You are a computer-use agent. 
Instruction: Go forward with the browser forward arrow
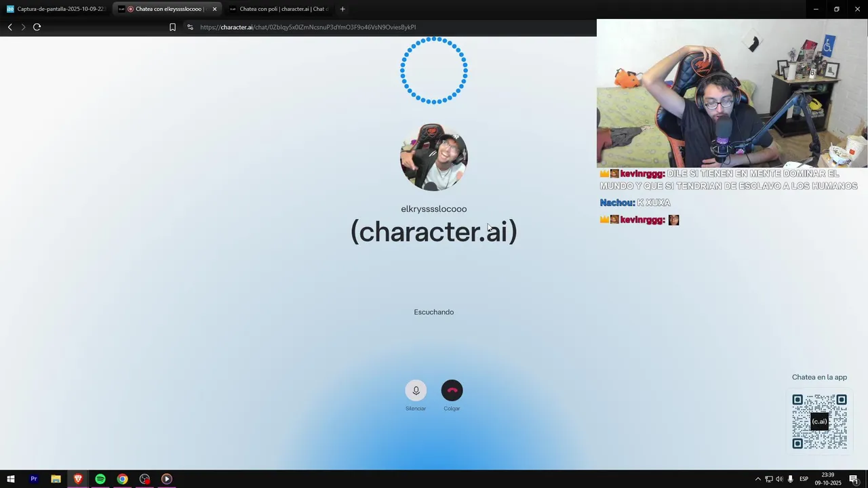[x=23, y=27]
